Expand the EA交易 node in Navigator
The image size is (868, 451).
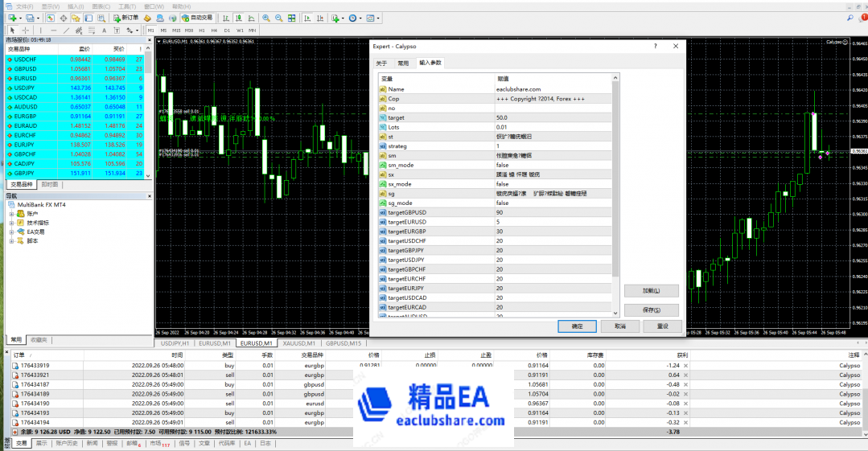(11, 232)
